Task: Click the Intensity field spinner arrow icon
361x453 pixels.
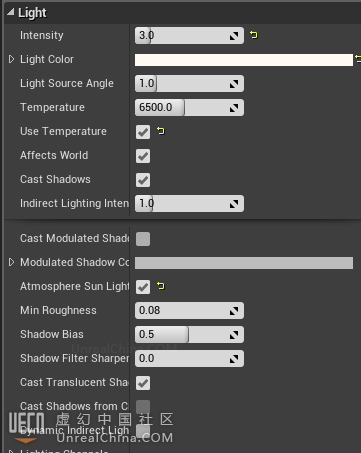Action: pos(234,36)
